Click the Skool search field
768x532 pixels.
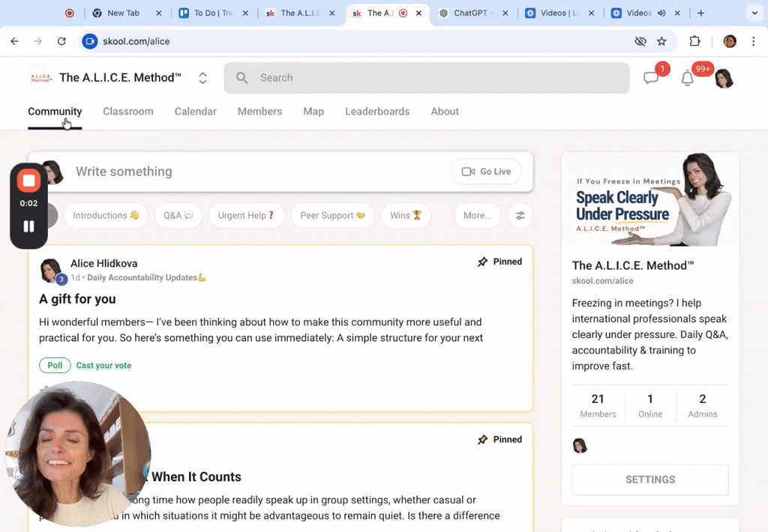pos(427,78)
